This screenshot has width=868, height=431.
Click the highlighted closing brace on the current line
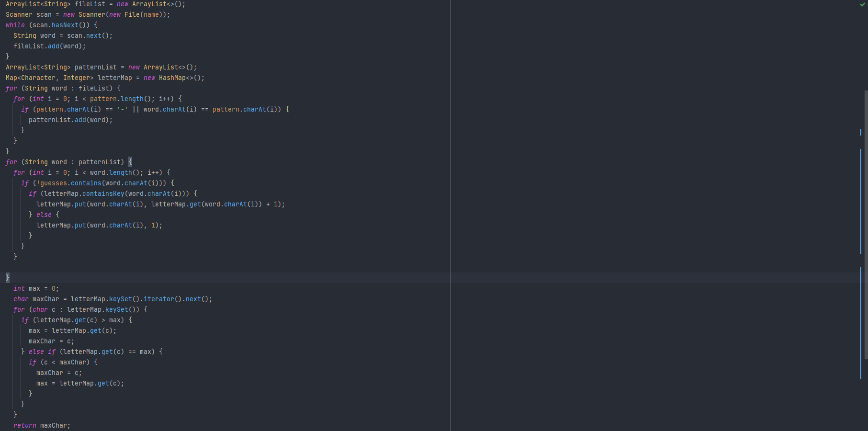pyautogui.click(x=7, y=278)
